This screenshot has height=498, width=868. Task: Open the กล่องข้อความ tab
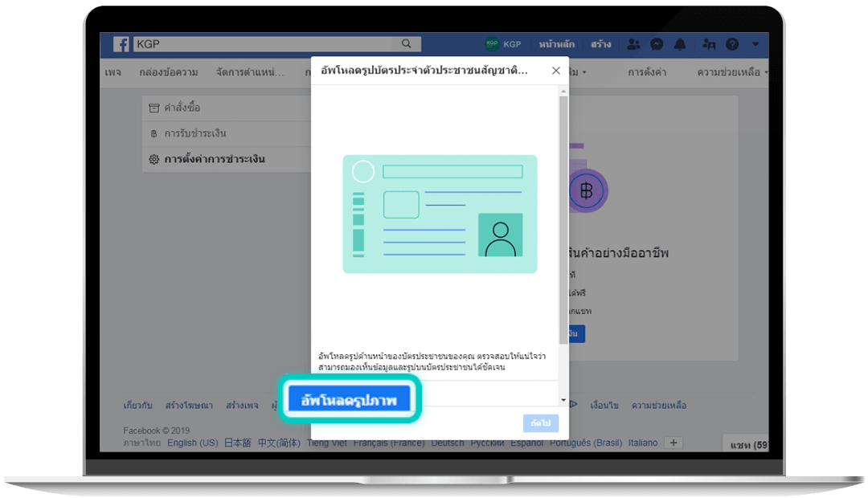169,72
